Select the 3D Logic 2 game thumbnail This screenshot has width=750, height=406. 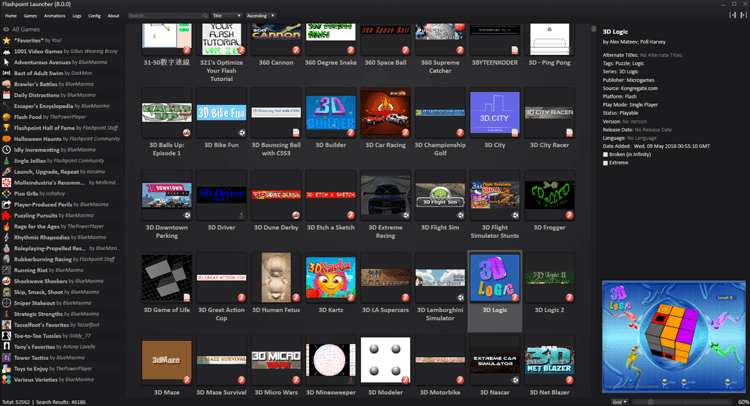click(549, 278)
